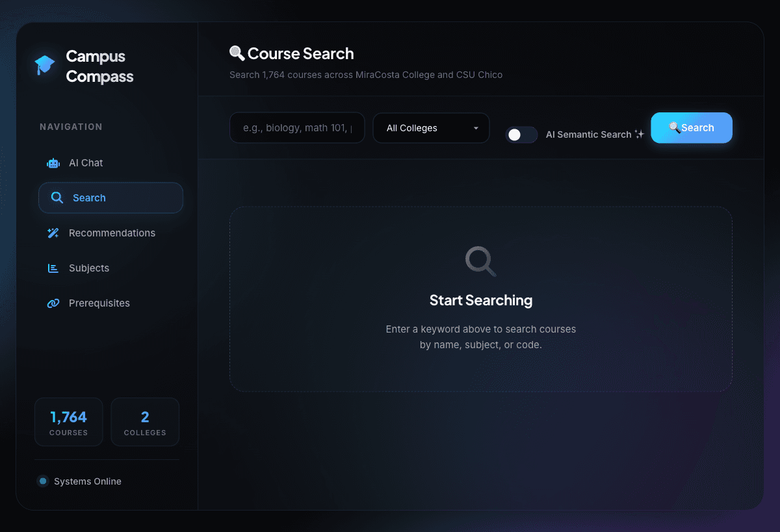Click the bar chart Subjects icon

pos(53,268)
